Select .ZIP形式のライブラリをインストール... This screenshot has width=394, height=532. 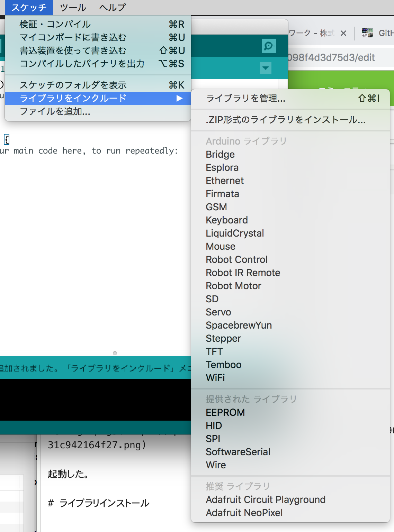tap(286, 120)
